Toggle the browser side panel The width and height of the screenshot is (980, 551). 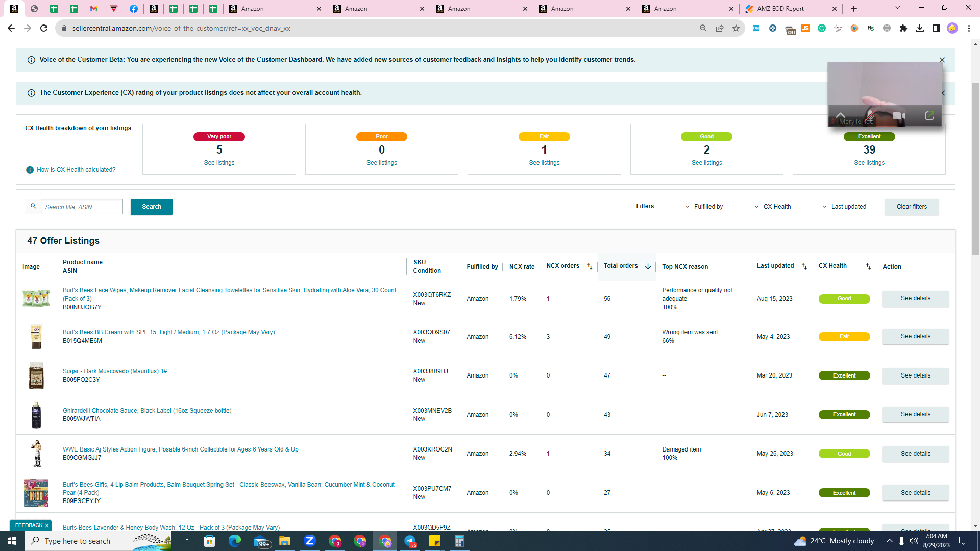click(x=936, y=28)
